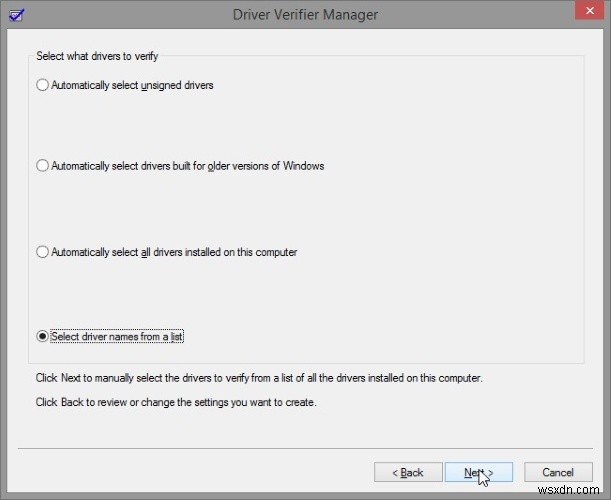Go back with the Back button

pyautogui.click(x=408, y=472)
